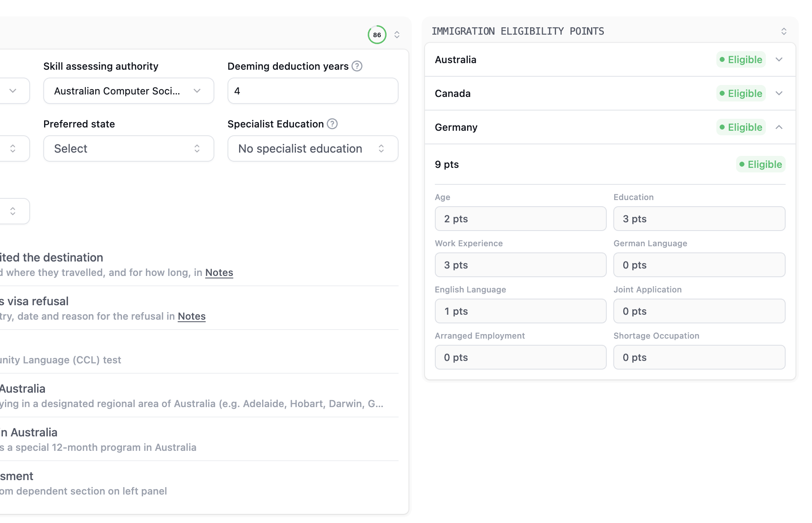Open Notes link in destination travel row
Image resolution: width=812 pixels, height=523 pixels.
tap(219, 273)
